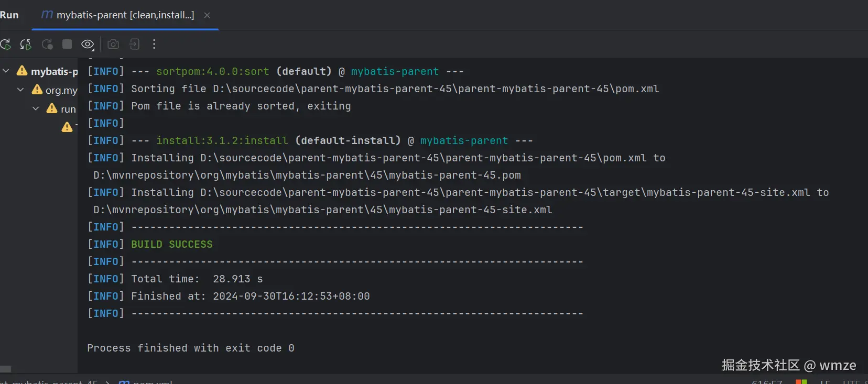This screenshot has height=384, width=868.
Task: Open the eye Show options dropdown
Action: pos(88,45)
